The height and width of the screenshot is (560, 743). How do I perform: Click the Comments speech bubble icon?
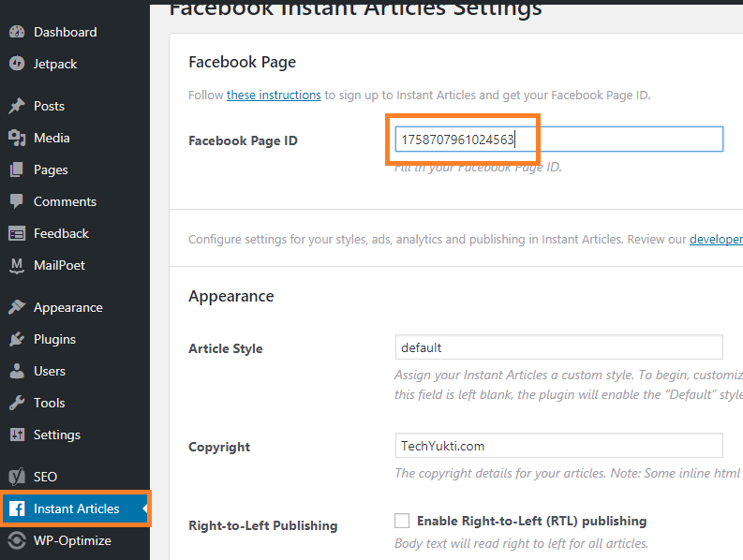pos(17,201)
